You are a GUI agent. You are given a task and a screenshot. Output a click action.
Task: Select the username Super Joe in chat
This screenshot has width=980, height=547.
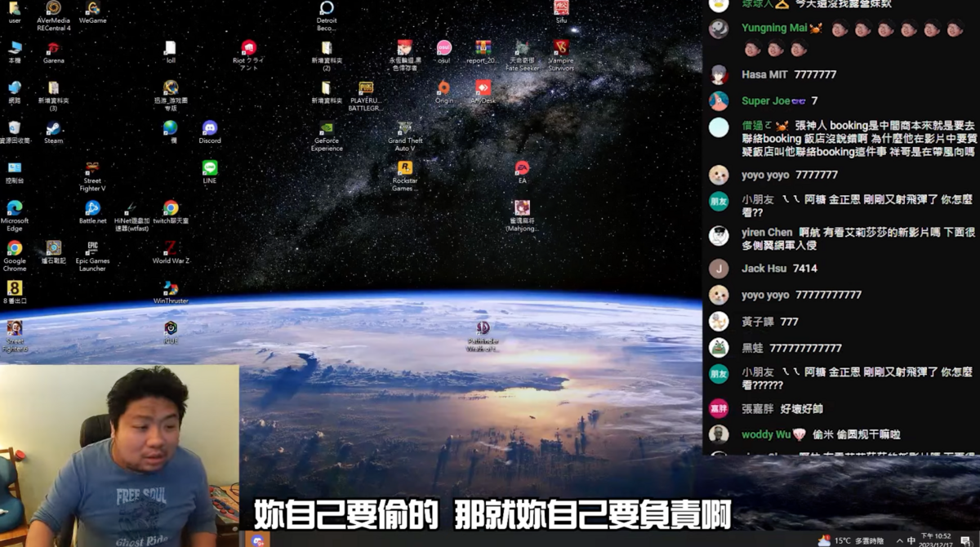coord(766,101)
